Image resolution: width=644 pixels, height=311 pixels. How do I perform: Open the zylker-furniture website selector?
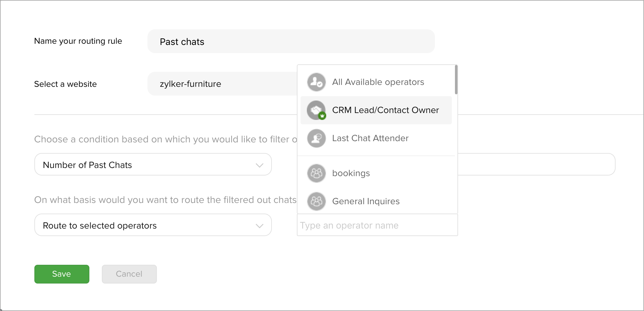pyautogui.click(x=222, y=84)
